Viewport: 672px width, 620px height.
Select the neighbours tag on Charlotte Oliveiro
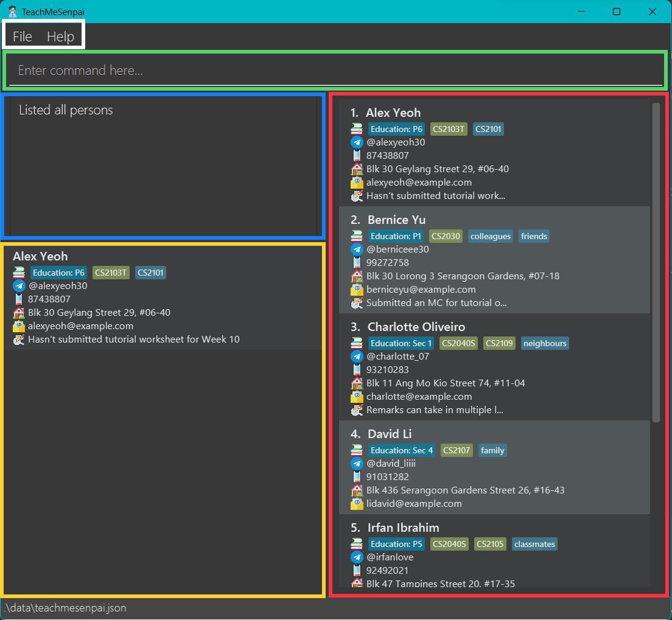(545, 343)
